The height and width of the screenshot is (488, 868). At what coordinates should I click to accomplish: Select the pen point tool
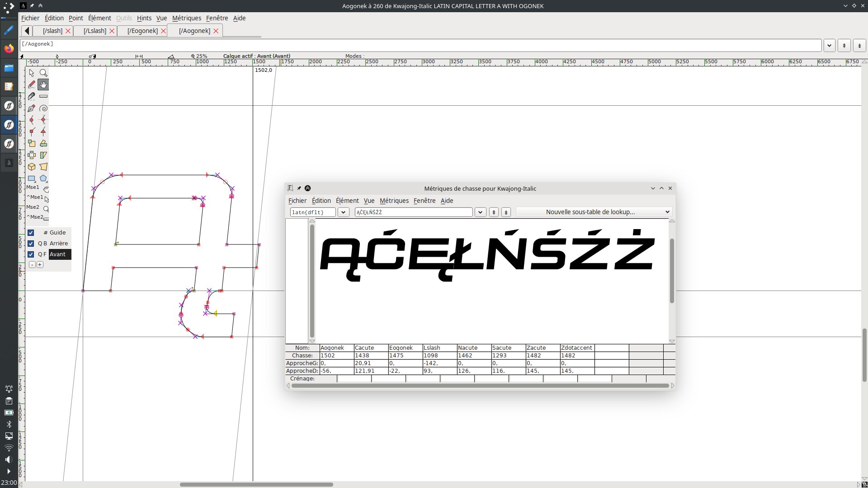pos(32,108)
